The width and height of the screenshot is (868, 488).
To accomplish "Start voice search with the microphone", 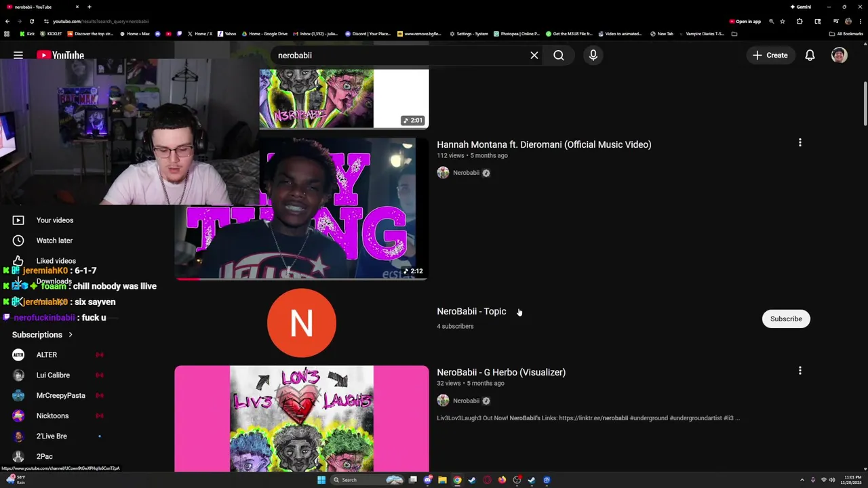I will pyautogui.click(x=593, y=55).
